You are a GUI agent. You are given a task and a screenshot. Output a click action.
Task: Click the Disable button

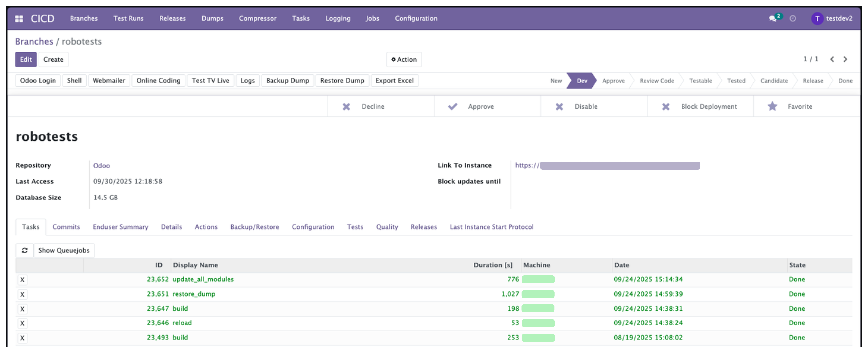pyautogui.click(x=594, y=106)
